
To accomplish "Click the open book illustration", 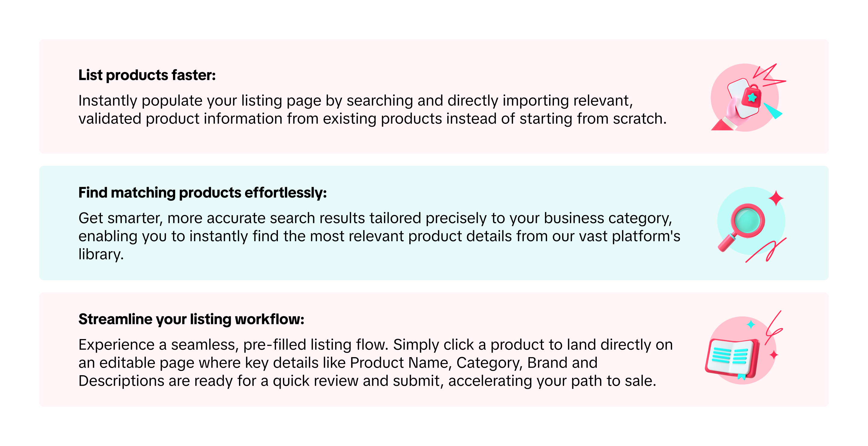I will 732,358.
